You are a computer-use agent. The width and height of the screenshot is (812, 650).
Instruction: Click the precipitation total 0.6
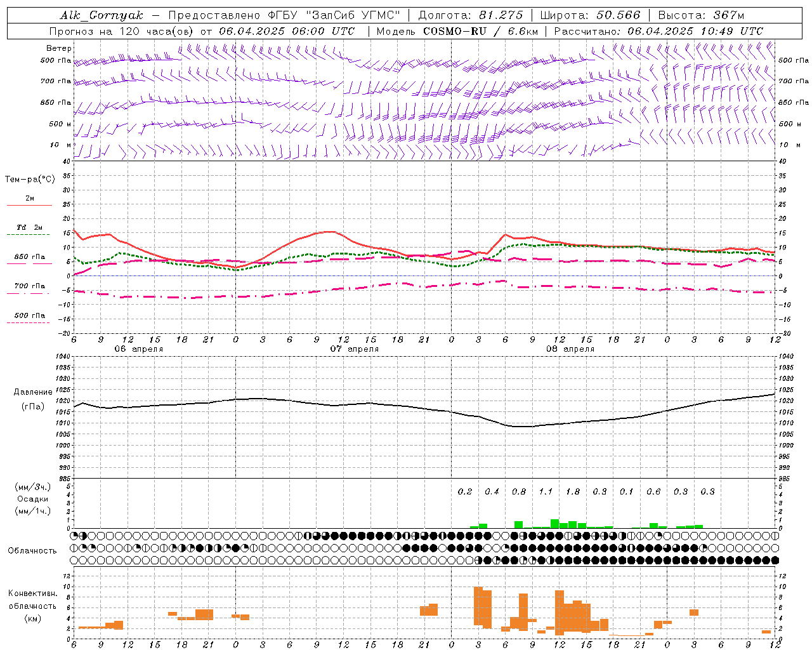653,492
